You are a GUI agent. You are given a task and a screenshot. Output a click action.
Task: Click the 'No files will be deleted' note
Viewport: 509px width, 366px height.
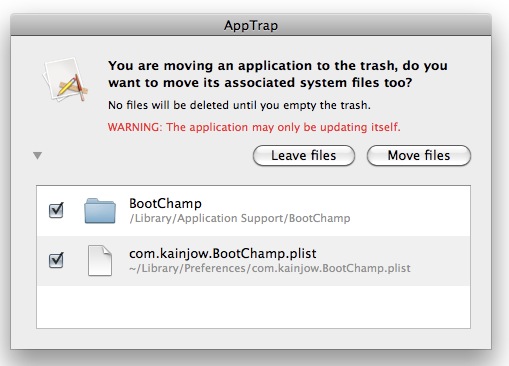click(239, 105)
